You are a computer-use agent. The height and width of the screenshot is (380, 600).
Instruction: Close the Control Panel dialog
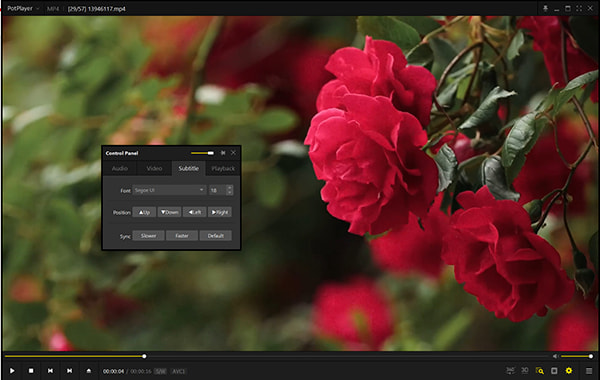pyautogui.click(x=233, y=153)
